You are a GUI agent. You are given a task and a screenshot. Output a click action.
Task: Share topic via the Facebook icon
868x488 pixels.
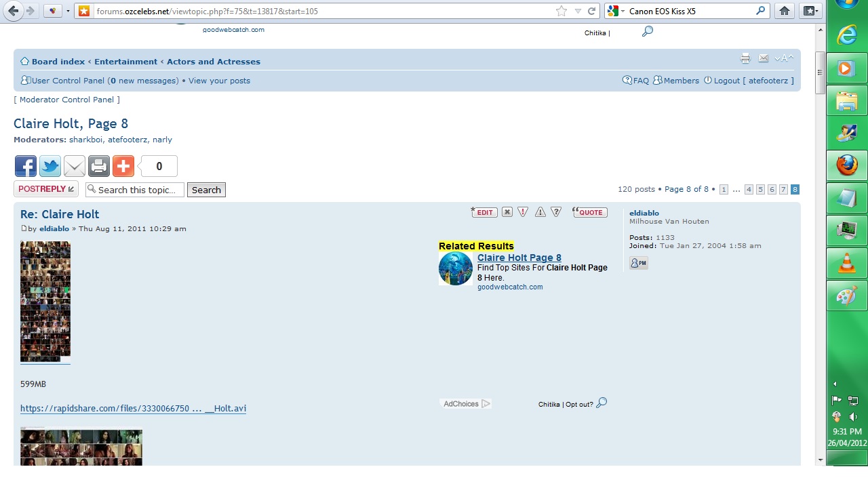pyautogui.click(x=26, y=166)
